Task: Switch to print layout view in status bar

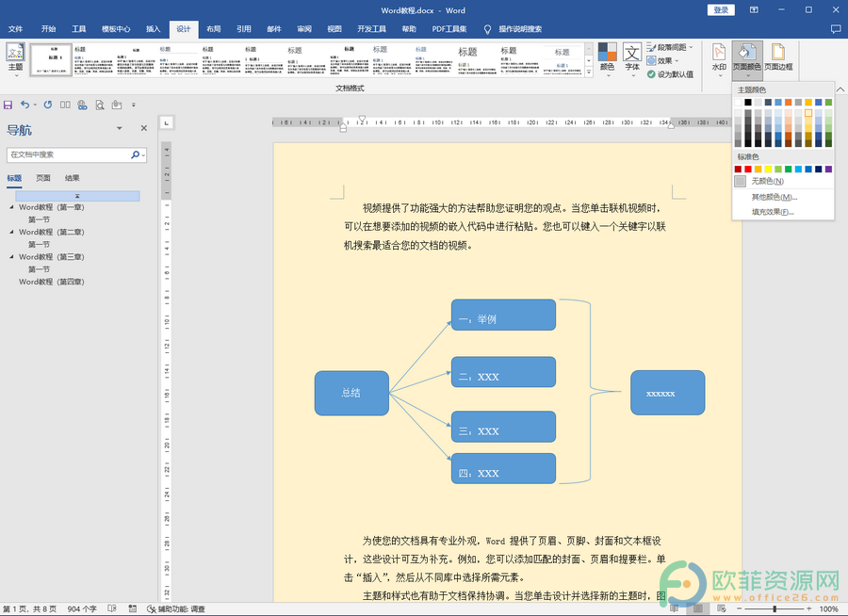Action: [x=697, y=609]
